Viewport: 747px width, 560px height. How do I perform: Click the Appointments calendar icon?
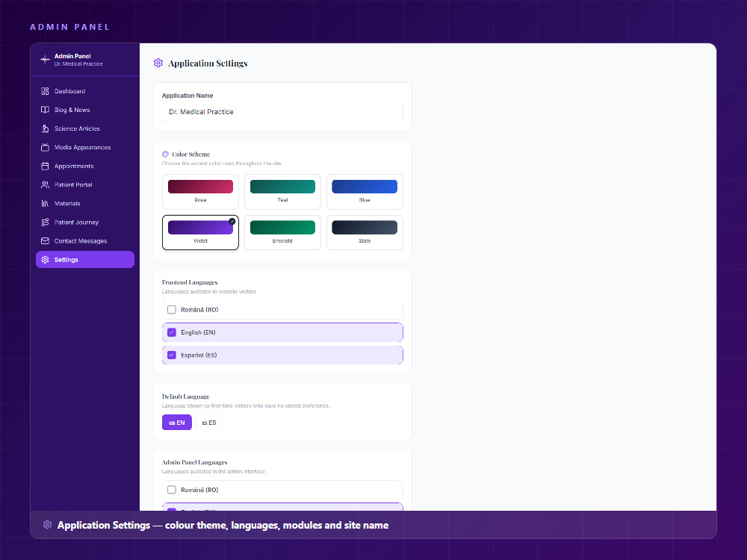[45, 166]
